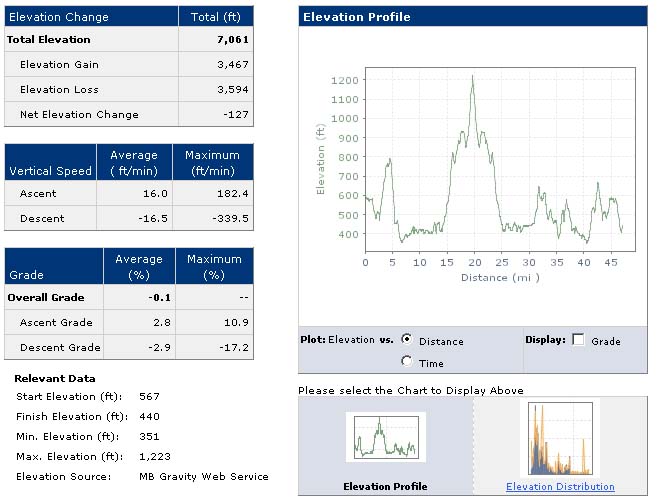Click the Maximum (%) column header
Image resolution: width=660 pixels, height=502 pixels.
point(215,266)
